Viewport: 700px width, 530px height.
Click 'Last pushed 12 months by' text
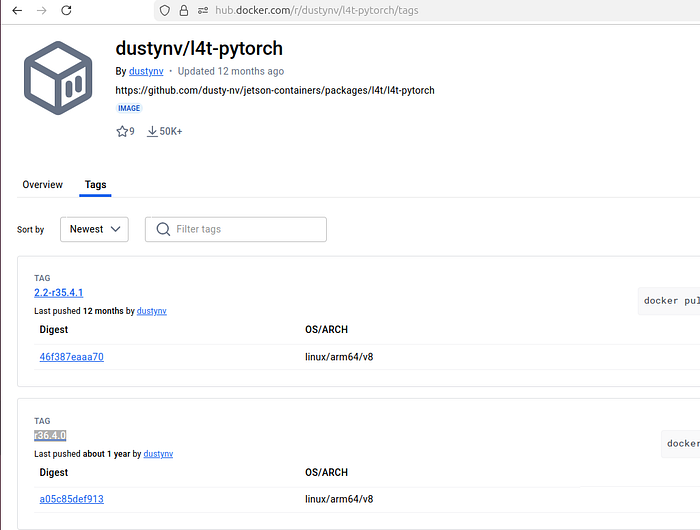[x=84, y=311]
